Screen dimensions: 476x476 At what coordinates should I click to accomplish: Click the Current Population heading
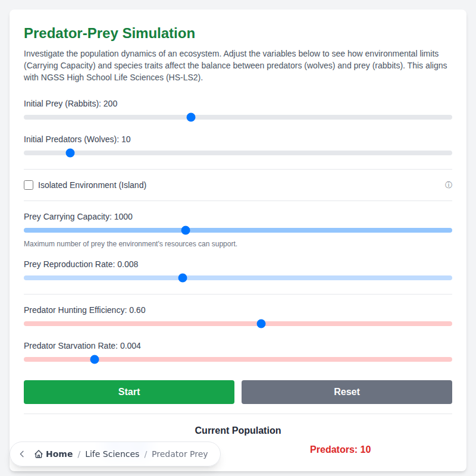(x=238, y=430)
